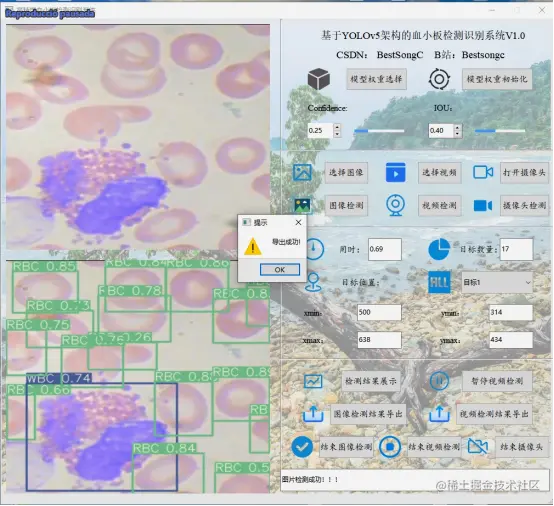
Task: Click the xmax field showing 638
Action: click(379, 340)
